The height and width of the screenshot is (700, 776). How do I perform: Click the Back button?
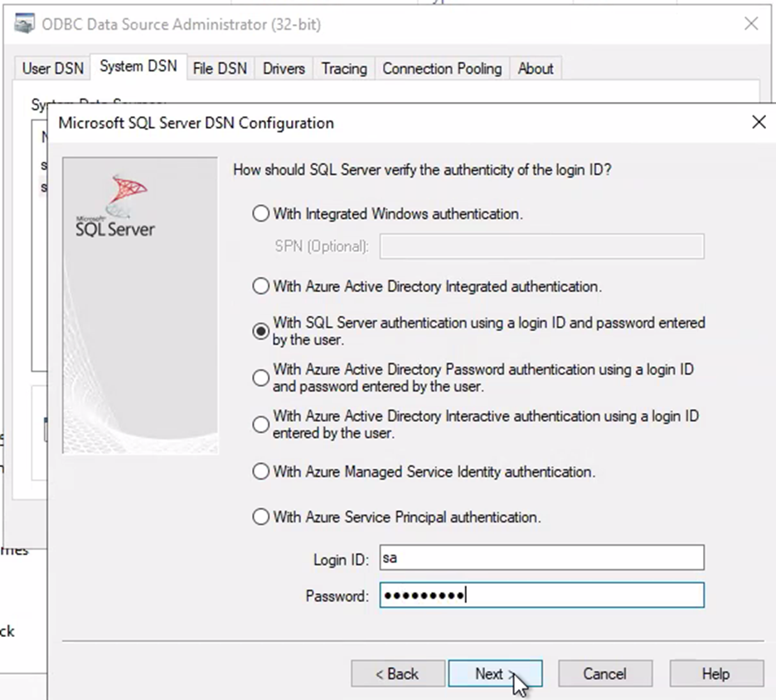pyautogui.click(x=397, y=674)
